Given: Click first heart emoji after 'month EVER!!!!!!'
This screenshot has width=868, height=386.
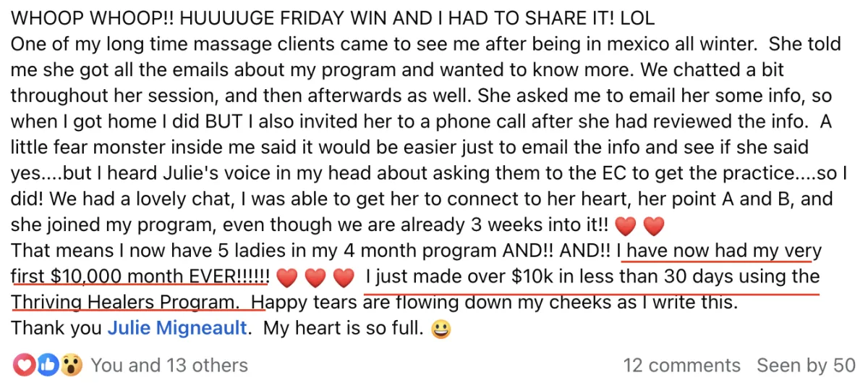Looking at the screenshot, I should coord(287,278).
